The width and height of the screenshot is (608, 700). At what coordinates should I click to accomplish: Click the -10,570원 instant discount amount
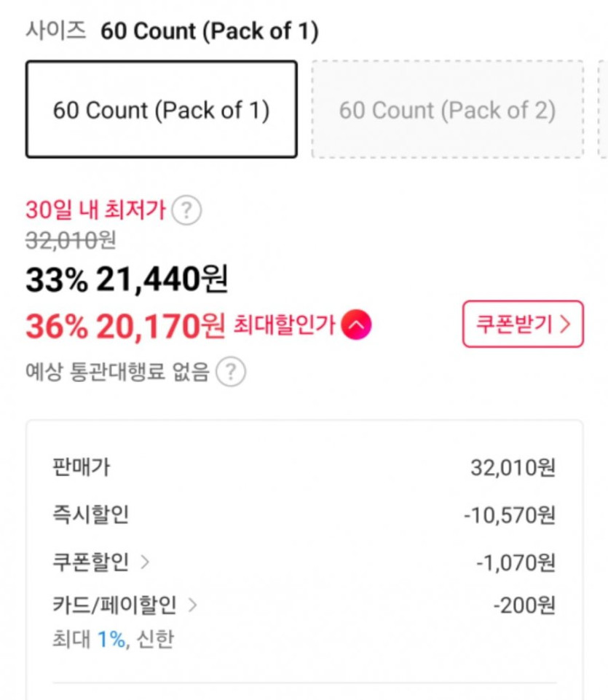point(510,515)
